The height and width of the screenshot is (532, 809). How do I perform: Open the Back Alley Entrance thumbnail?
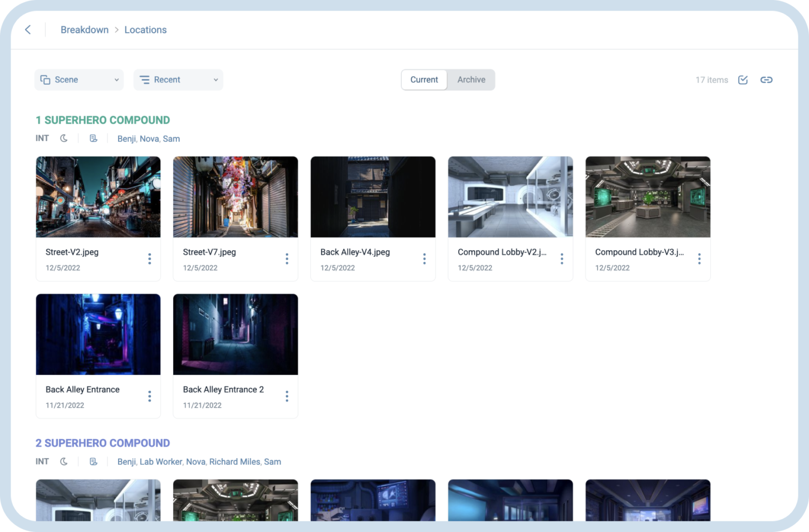[x=98, y=334]
